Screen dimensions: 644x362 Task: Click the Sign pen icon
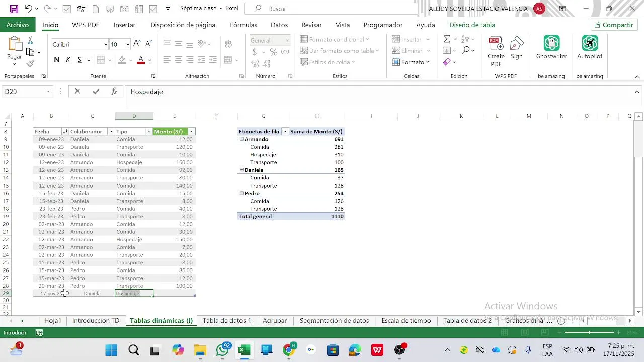517,48
